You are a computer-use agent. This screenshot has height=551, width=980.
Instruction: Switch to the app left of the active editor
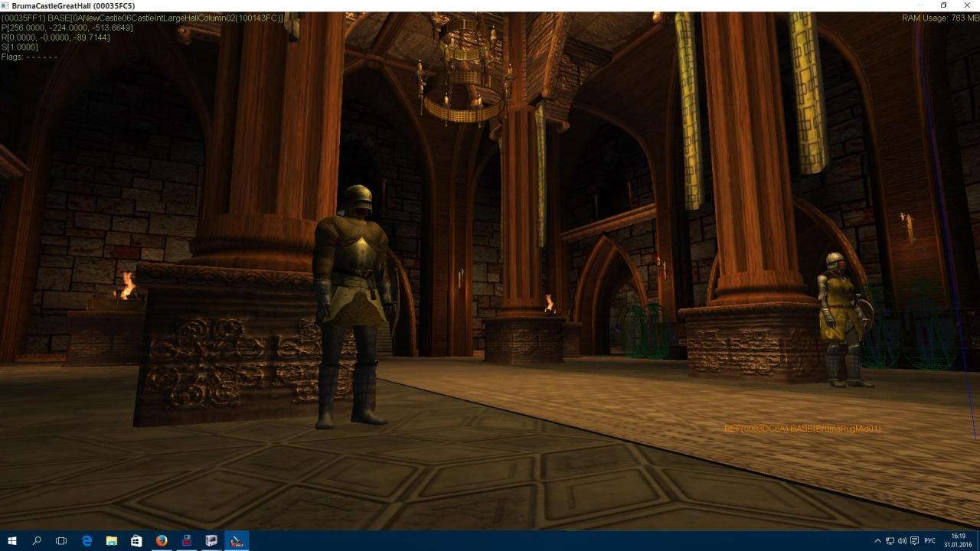(x=211, y=540)
